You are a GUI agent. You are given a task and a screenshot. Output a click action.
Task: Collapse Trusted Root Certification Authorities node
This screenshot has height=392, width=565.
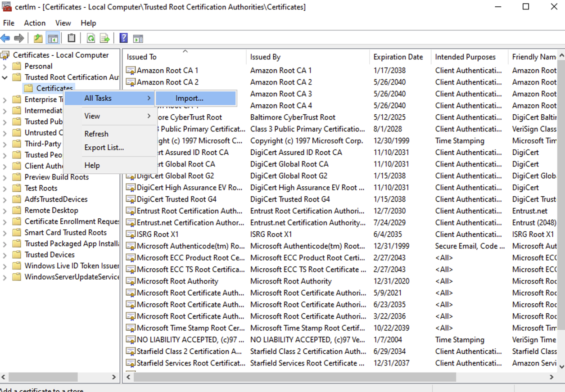click(5, 77)
